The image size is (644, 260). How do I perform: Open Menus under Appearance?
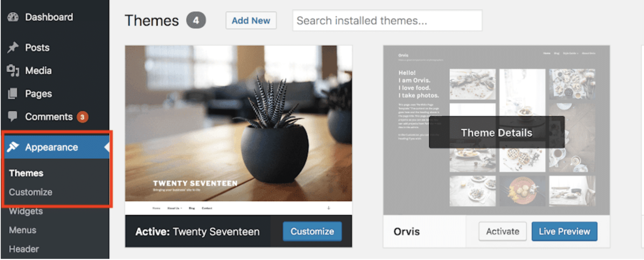pyautogui.click(x=23, y=230)
